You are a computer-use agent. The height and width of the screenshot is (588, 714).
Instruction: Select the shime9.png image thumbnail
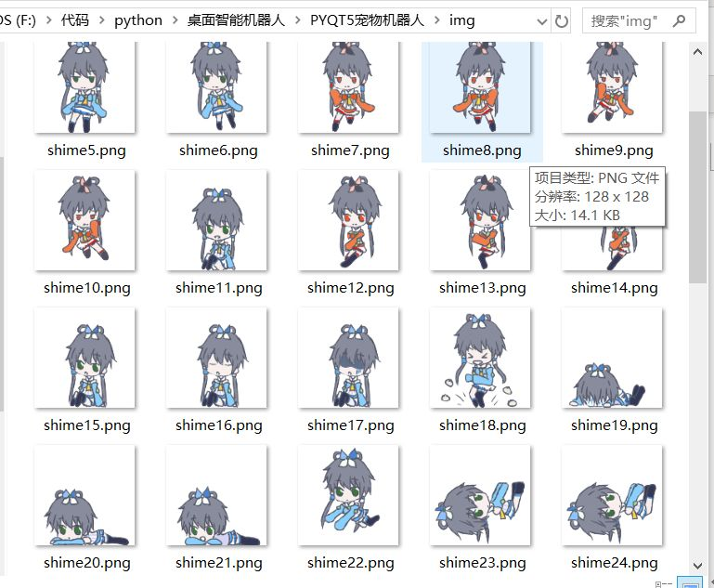pyautogui.click(x=612, y=87)
